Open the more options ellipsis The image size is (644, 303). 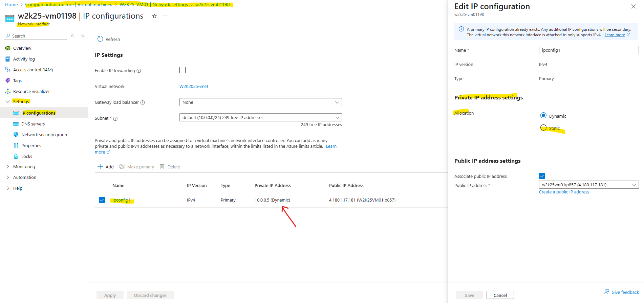coord(165,16)
